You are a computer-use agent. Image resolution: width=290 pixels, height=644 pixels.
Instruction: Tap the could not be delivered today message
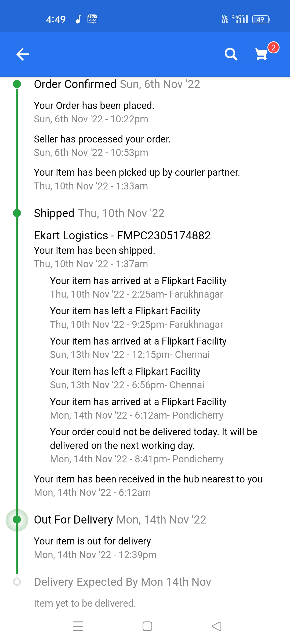pos(153,438)
